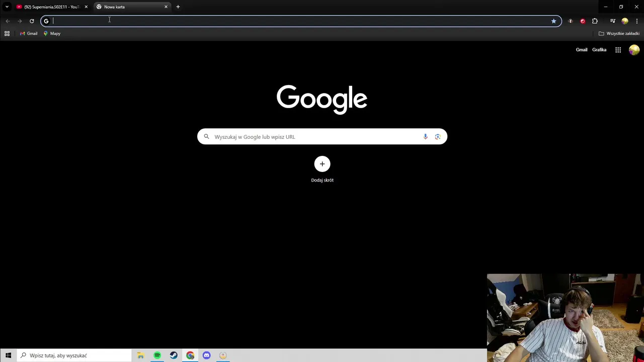Screen dimensions: 644x362
Task: Click the magnifier icon in search box
Action: point(206,137)
